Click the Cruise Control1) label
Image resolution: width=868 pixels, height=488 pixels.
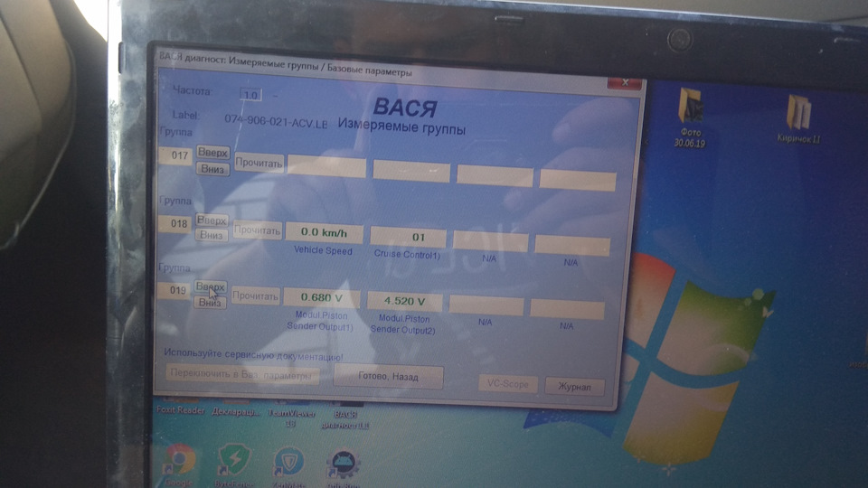(x=407, y=255)
